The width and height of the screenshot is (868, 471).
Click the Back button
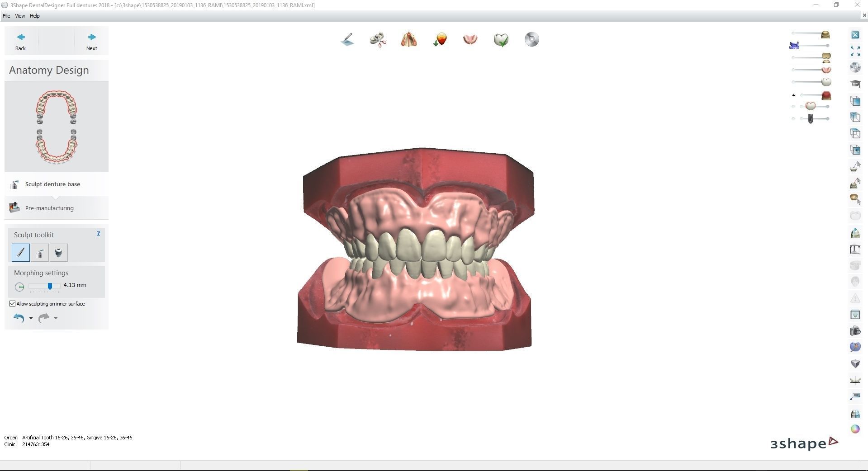pos(20,42)
